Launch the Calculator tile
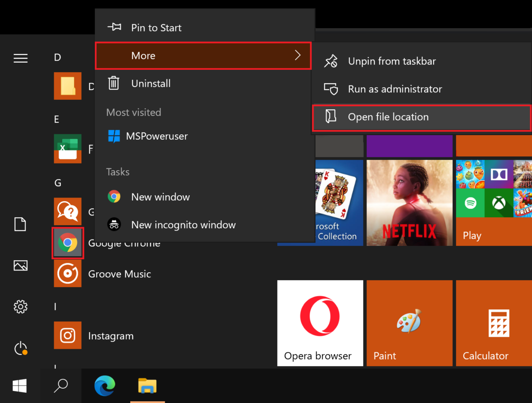This screenshot has width=532, height=403. click(494, 323)
